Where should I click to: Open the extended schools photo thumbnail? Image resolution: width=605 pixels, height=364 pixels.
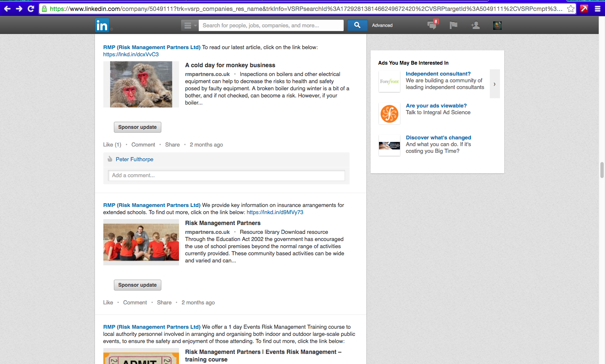[x=141, y=242]
